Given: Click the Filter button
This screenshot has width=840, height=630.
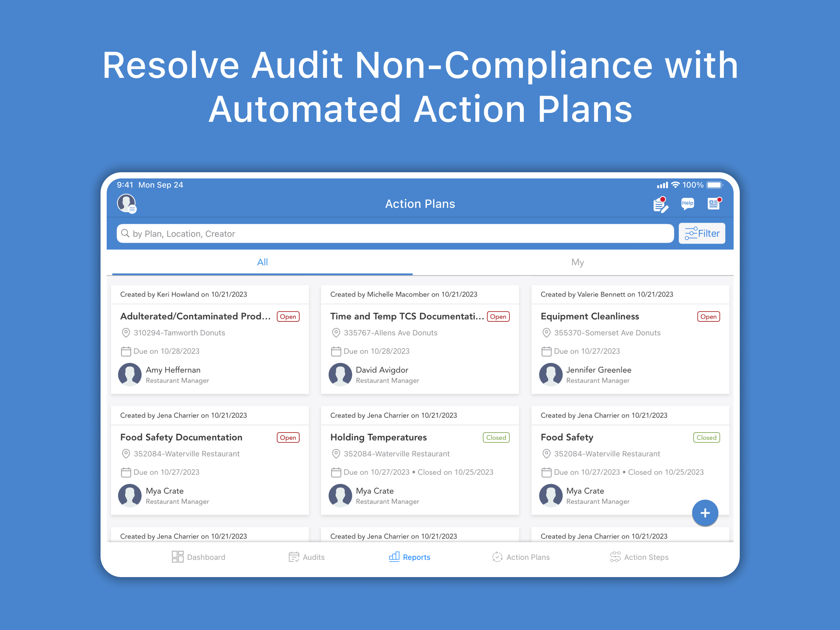Looking at the screenshot, I should pos(702,233).
